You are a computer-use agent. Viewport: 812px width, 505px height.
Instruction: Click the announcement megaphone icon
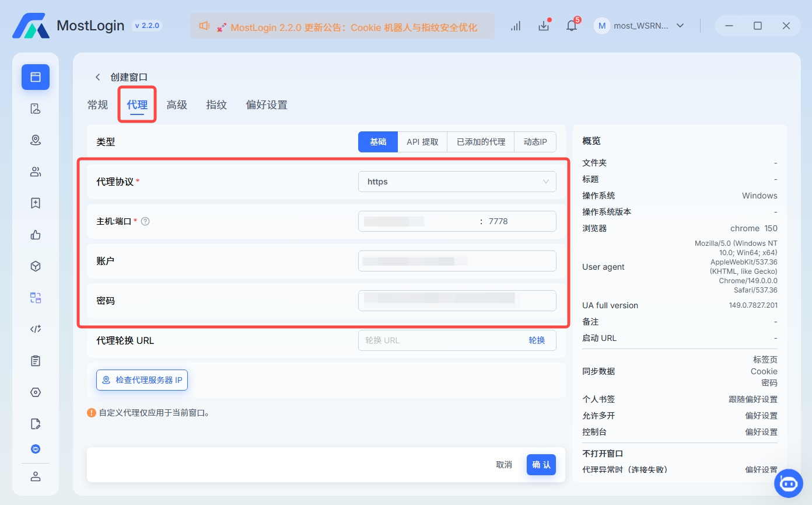(204, 26)
